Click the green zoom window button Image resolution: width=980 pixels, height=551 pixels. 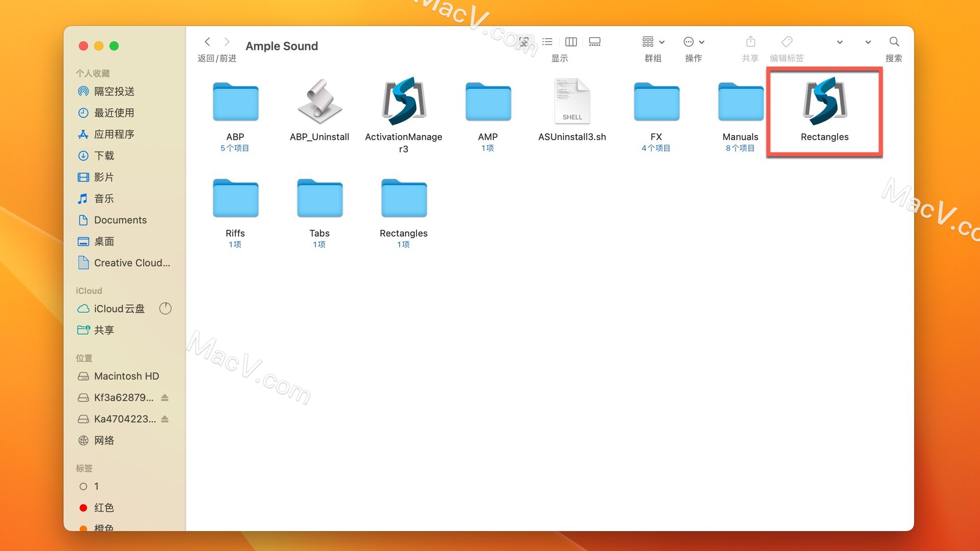[114, 46]
